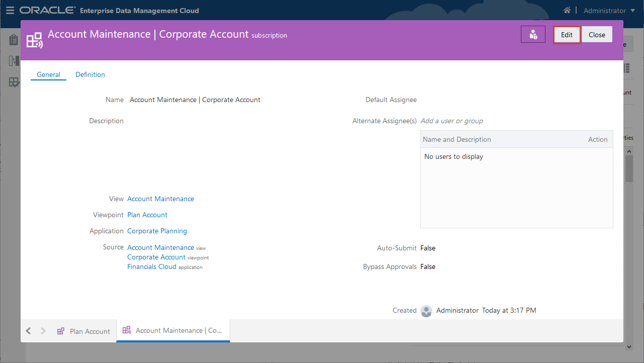Open the Corporate Planning application link
This screenshot has width=644, height=363.
(x=157, y=231)
